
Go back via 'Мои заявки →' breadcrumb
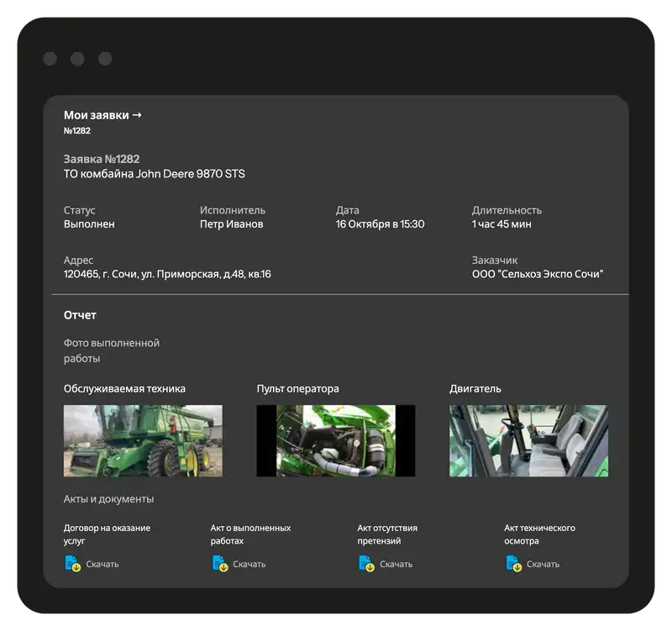(102, 115)
